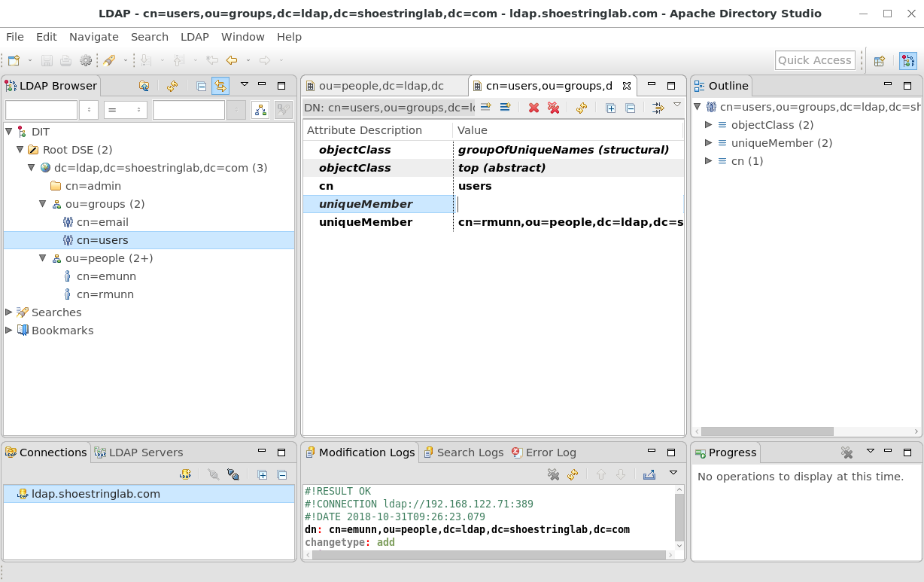The height and width of the screenshot is (582, 924).
Task: Switch to the LDAP Servers tab
Action: 138,452
